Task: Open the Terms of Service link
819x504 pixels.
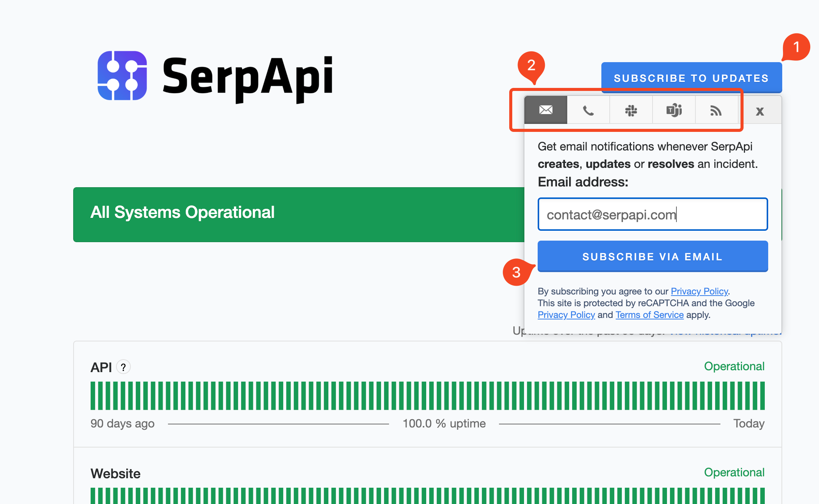Action: click(x=649, y=315)
